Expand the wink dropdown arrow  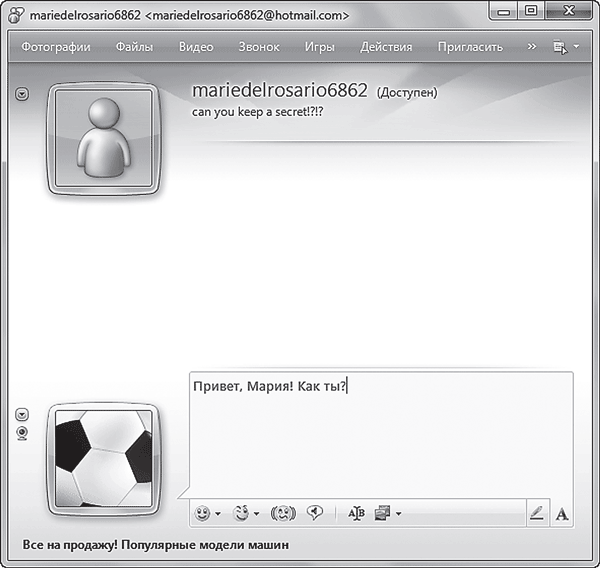point(256,514)
